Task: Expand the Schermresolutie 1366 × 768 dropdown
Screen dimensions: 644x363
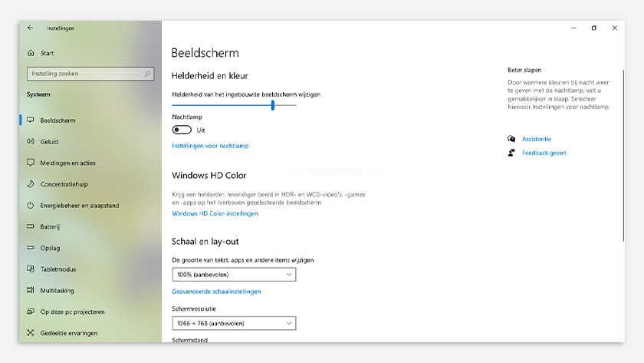Action: pyautogui.click(x=234, y=324)
